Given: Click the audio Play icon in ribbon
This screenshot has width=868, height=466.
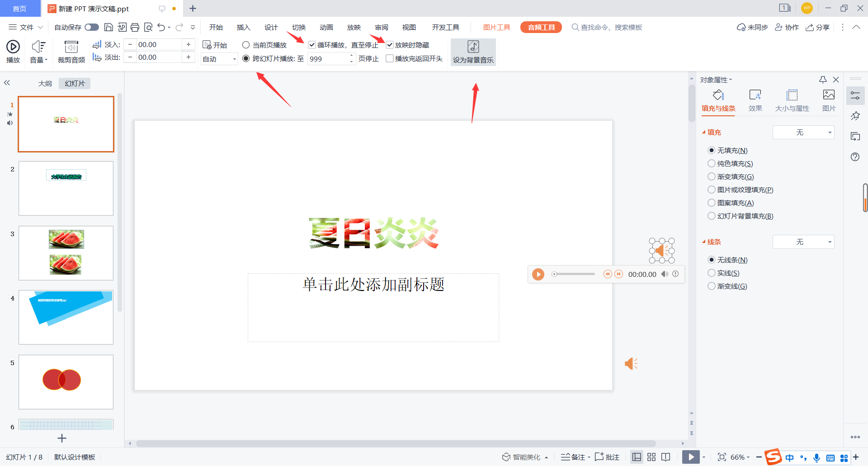Looking at the screenshot, I should (13, 47).
